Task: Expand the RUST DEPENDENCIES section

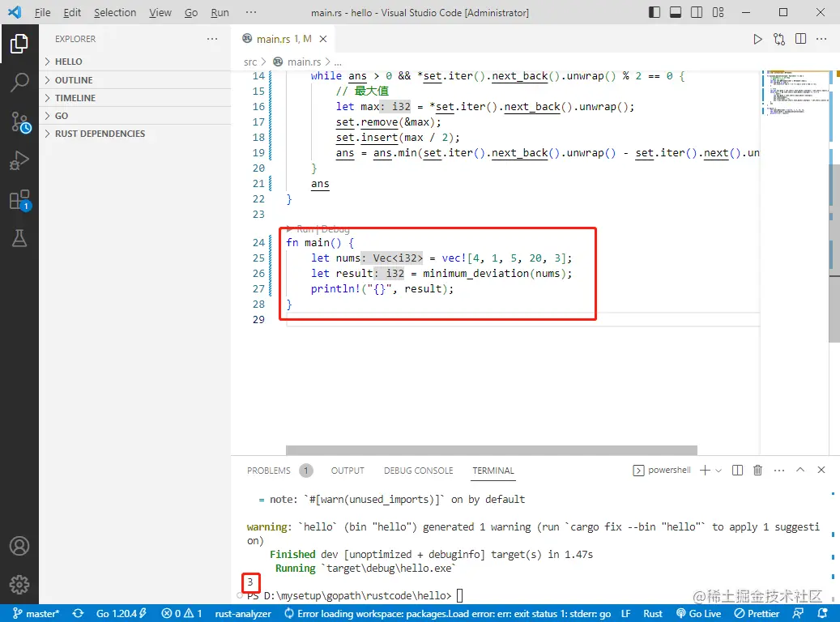Action: tap(135, 134)
